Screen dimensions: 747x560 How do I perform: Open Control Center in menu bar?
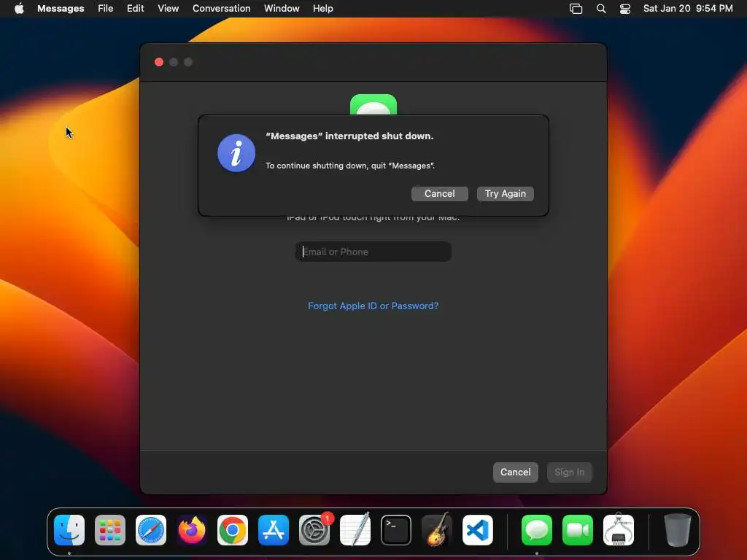pyautogui.click(x=625, y=9)
